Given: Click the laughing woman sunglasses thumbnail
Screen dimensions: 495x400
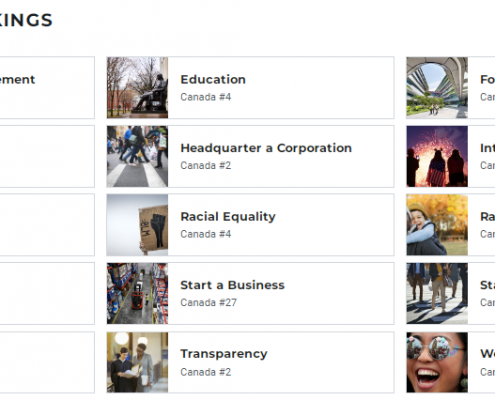Looking at the screenshot, I should click(x=437, y=362).
